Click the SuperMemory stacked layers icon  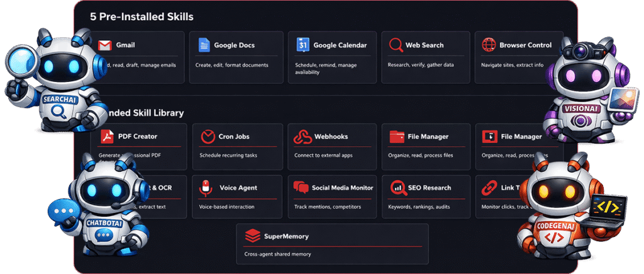click(x=252, y=236)
